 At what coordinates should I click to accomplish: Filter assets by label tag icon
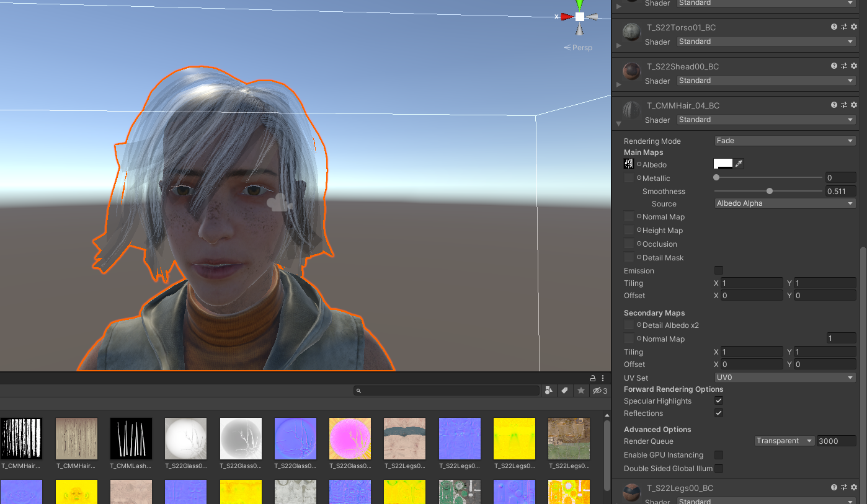tap(564, 391)
